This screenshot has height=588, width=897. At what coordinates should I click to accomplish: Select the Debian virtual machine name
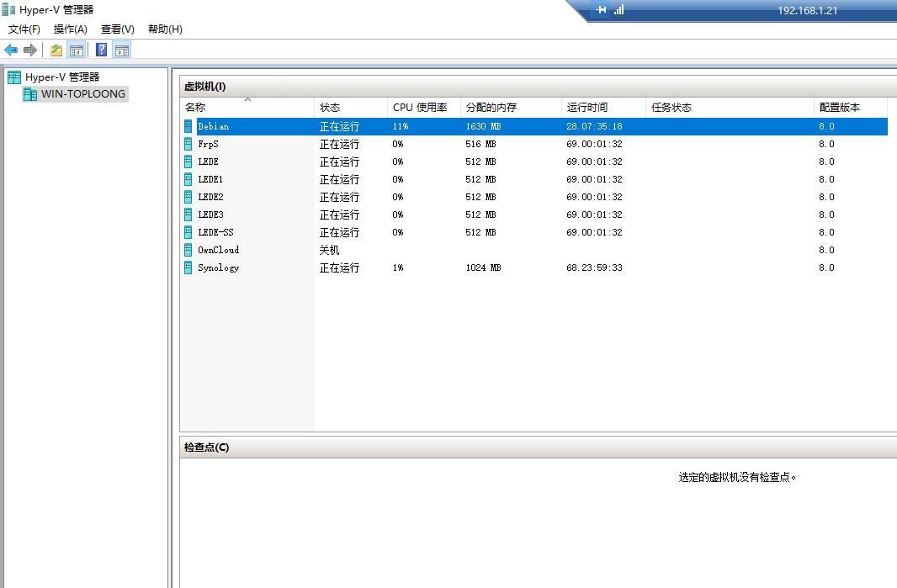click(214, 126)
